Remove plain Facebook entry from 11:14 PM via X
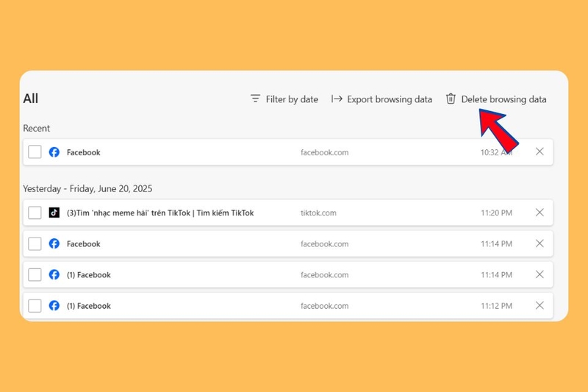The image size is (588, 392). (539, 243)
